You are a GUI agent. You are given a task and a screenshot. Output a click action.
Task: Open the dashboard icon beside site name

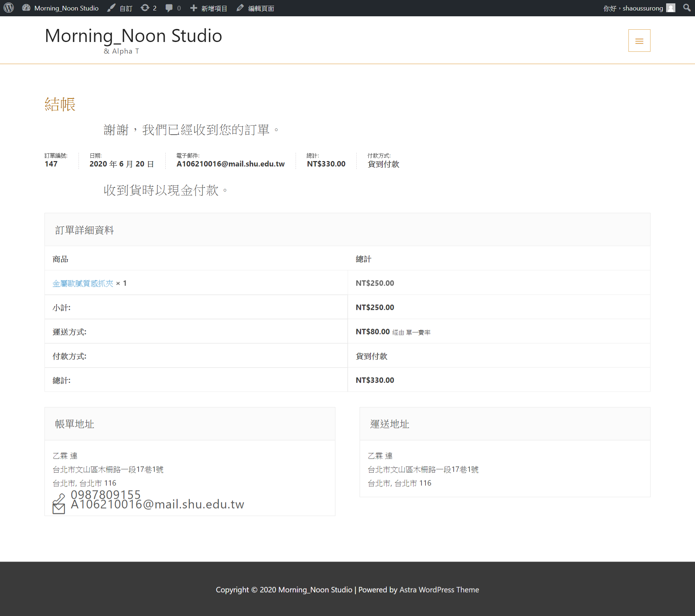tap(26, 8)
